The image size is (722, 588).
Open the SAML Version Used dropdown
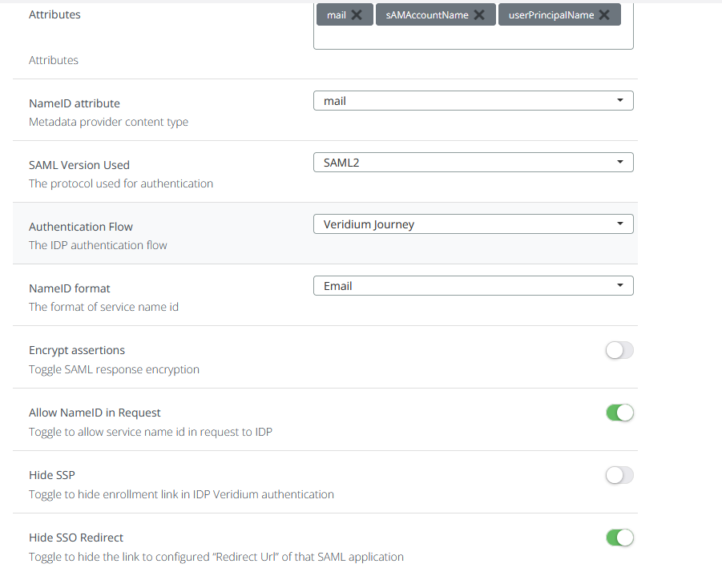click(473, 163)
